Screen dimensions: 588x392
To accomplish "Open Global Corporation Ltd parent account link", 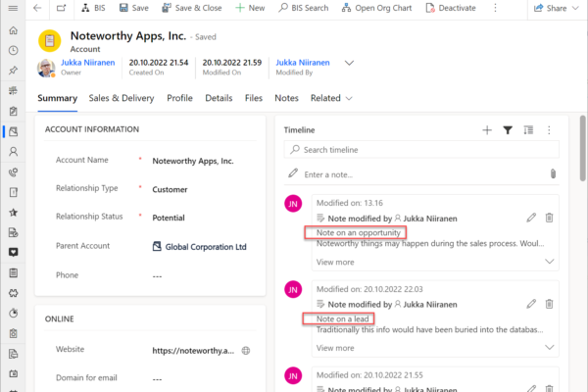I will click(x=205, y=246).
